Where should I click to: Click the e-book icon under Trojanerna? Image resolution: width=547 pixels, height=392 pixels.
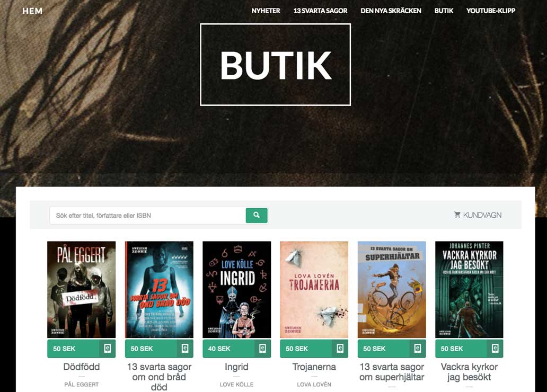pyautogui.click(x=340, y=349)
